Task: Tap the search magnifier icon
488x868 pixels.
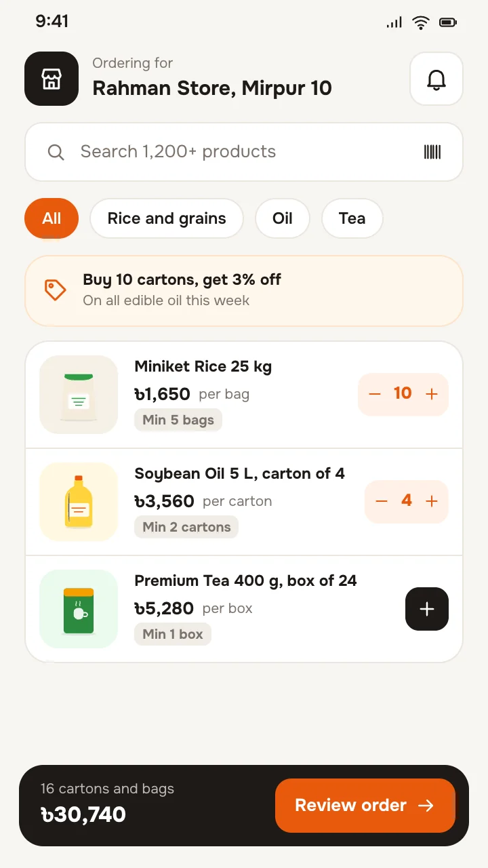Action: [56, 152]
